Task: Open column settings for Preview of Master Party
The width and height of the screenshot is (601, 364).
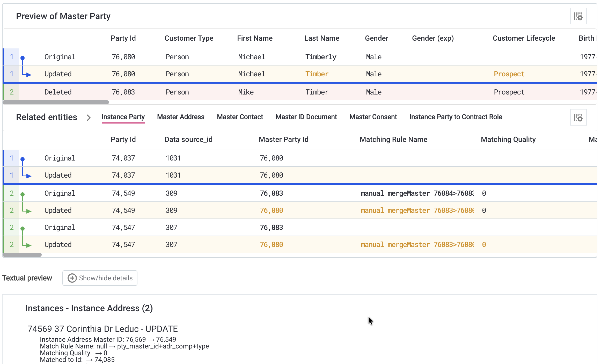Action: point(578,16)
